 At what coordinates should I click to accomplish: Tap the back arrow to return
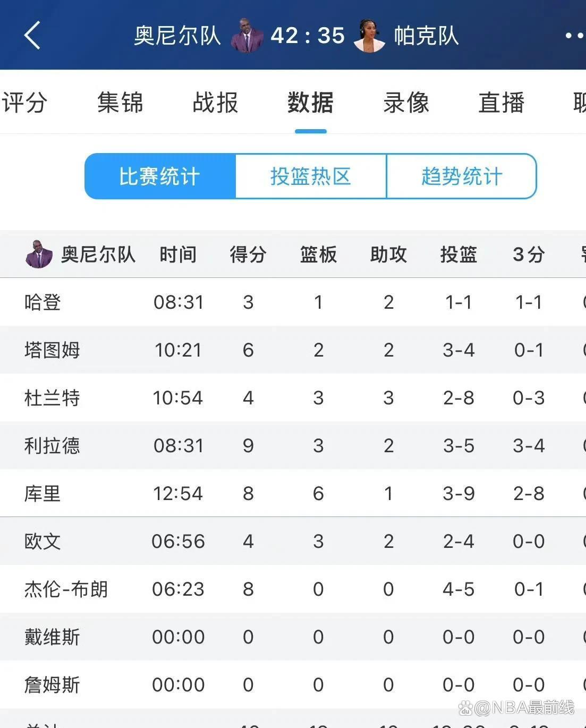32,35
